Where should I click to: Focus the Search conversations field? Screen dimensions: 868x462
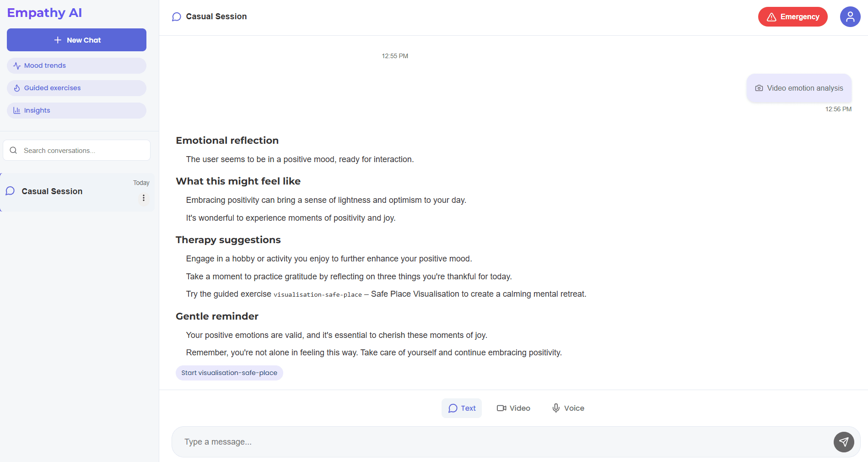(x=82, y=150)
